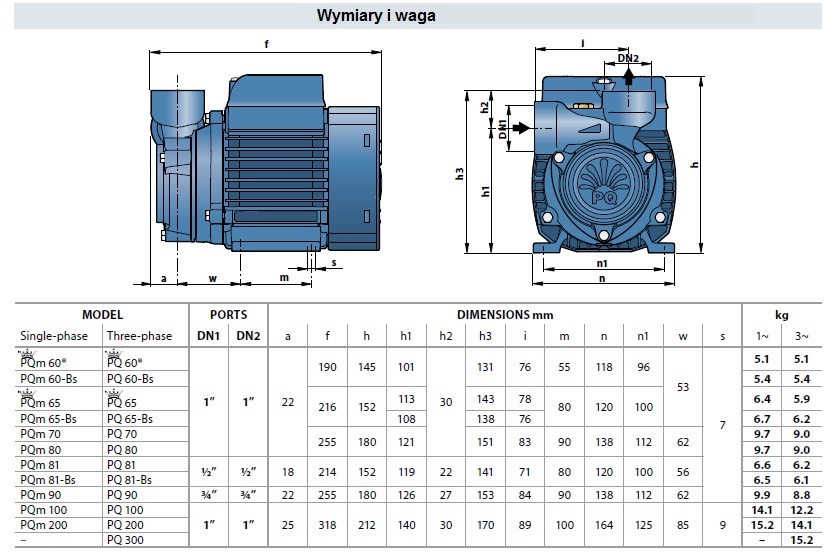Click the 12.2 kg three-phase weight
This screenshot has height=557, width=828.
click(x=802, y=509)
